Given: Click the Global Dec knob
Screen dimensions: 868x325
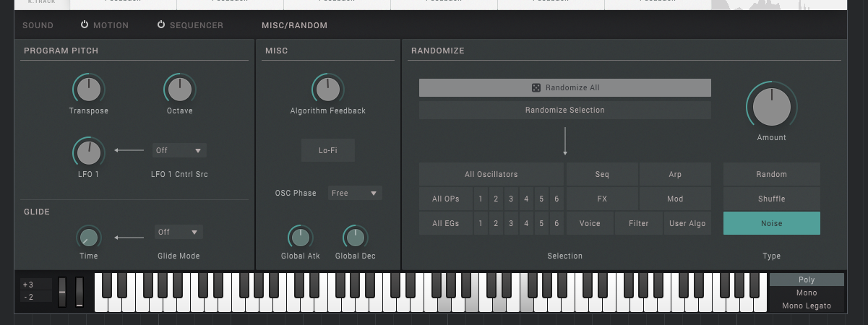Looking at the screenshot, I should pyautogui.click(x=355, y=237).
